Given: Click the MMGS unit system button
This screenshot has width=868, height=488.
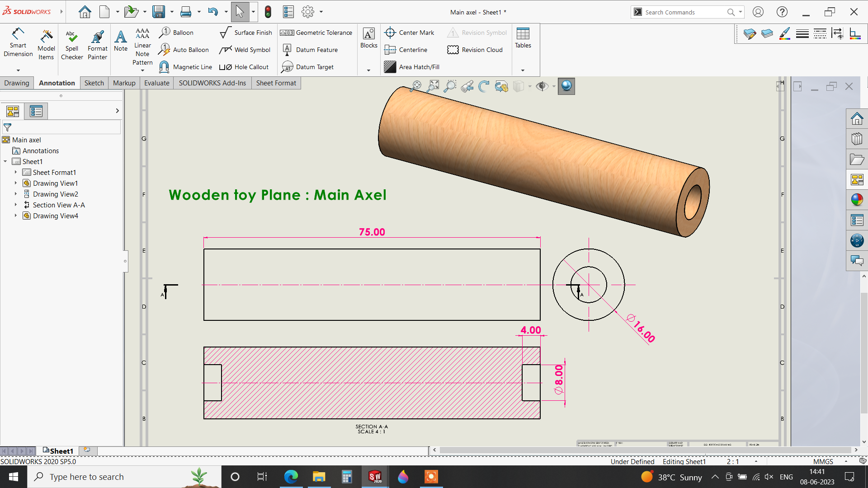Looking at the screenshot, I should coord(823,461).
